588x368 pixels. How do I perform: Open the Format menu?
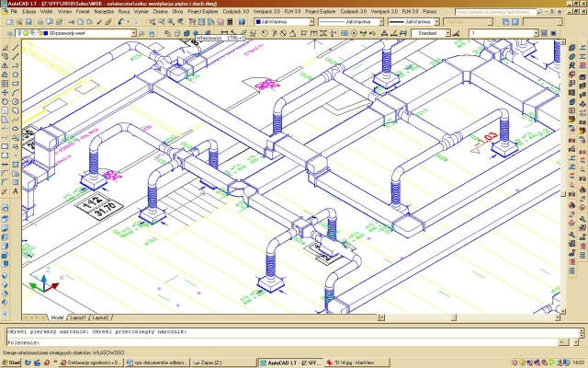[x=84, y=11]
